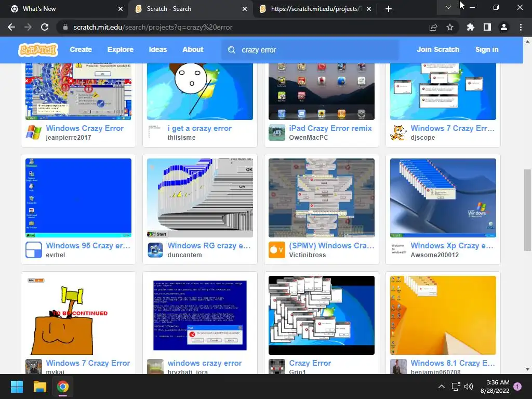The height and width of the screenshot is (399, 532).
Task: Reload the page
Action: pyautogui.click(x=45, y=27)
